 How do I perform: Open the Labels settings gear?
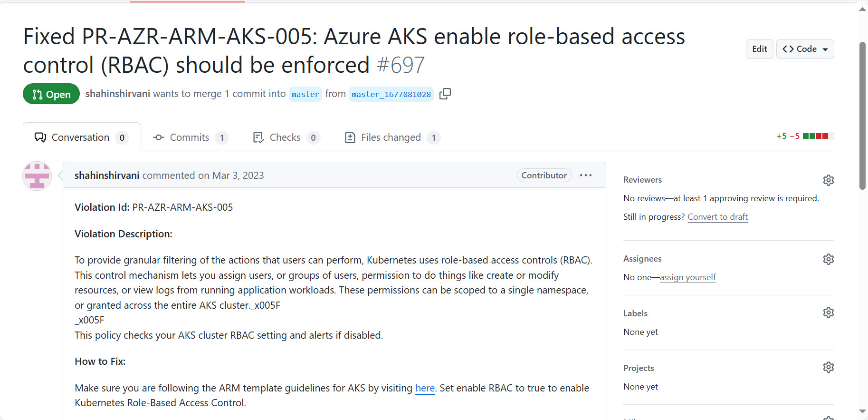(829, 313)
